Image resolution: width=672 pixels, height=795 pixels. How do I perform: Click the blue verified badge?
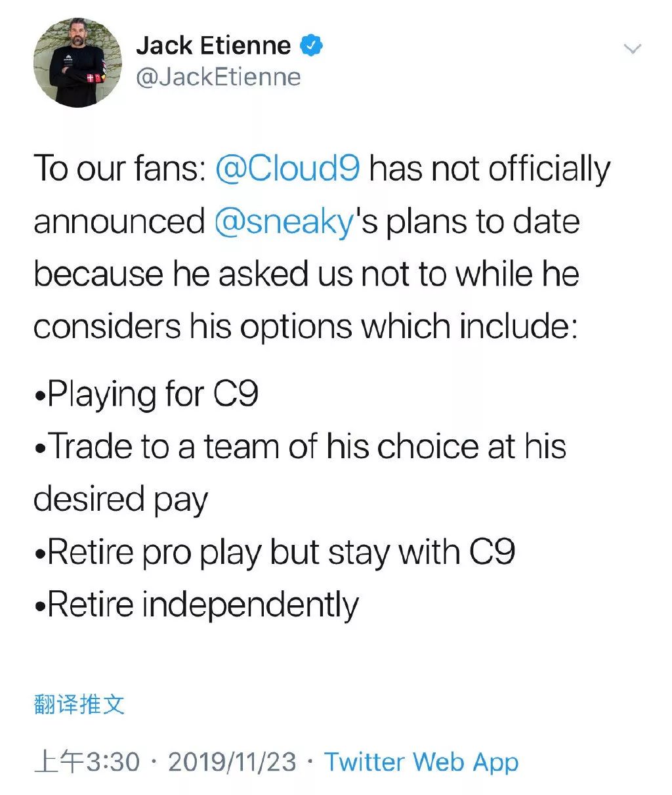coord(311,46)
